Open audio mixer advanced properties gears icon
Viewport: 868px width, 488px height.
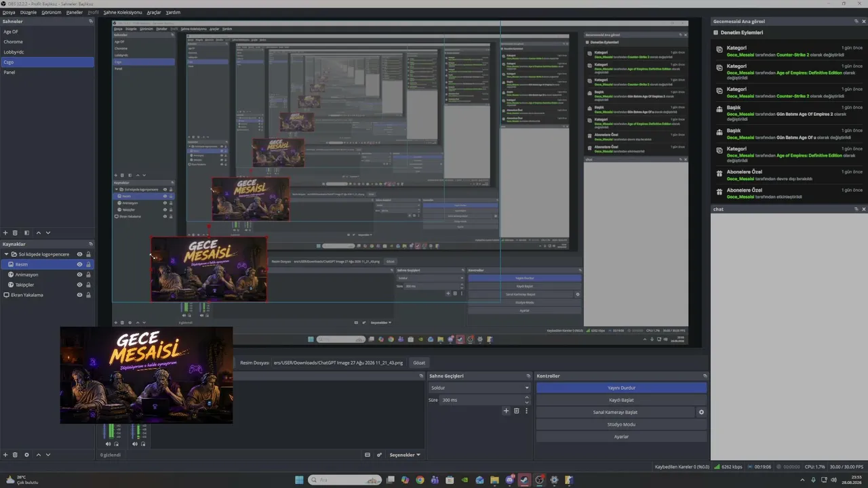pos(379,455)
